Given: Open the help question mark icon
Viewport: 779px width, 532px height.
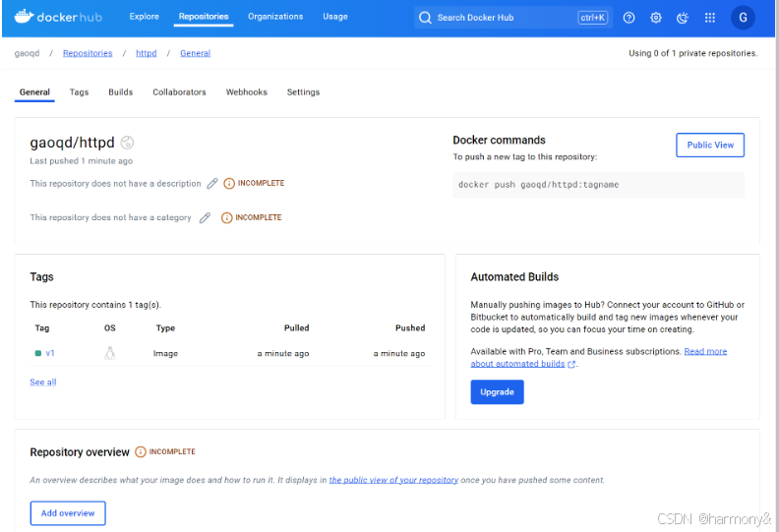Looking at the screenshot, I should coord(629,18).
